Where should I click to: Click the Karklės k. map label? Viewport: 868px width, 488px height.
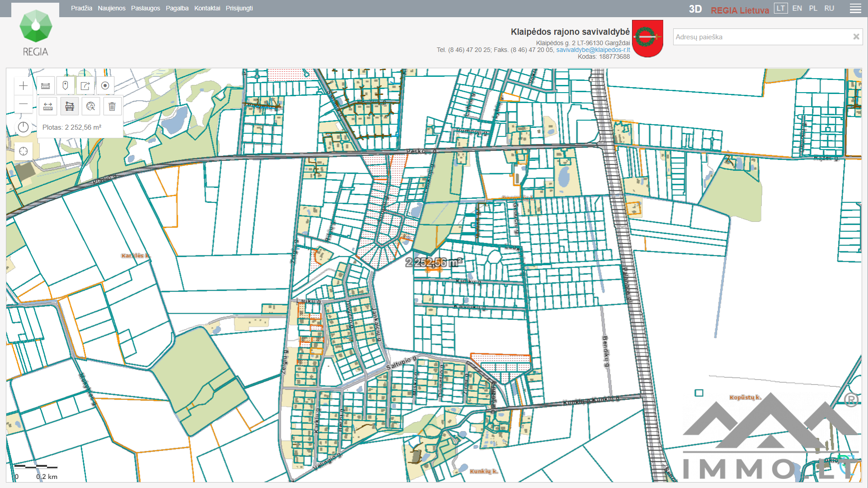click(x=135, y=256)
